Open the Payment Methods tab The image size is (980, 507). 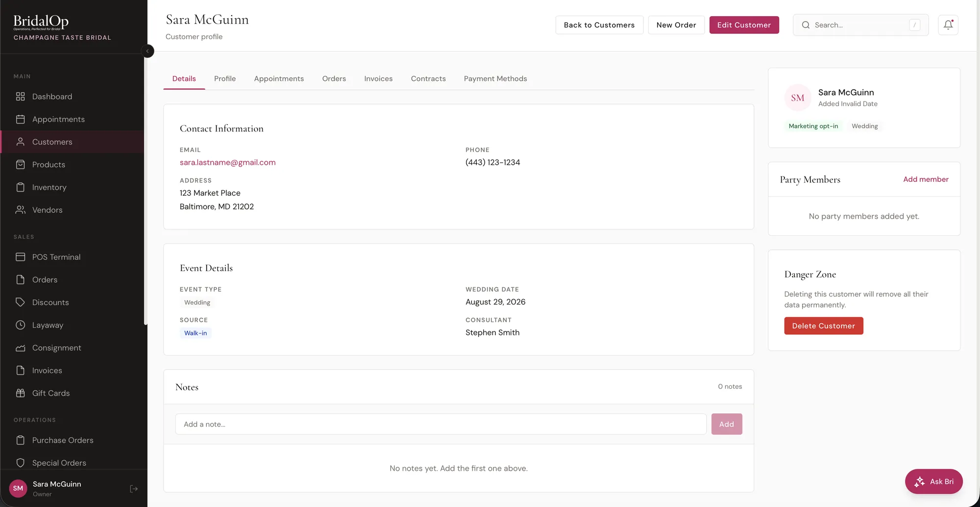[495, 78]
